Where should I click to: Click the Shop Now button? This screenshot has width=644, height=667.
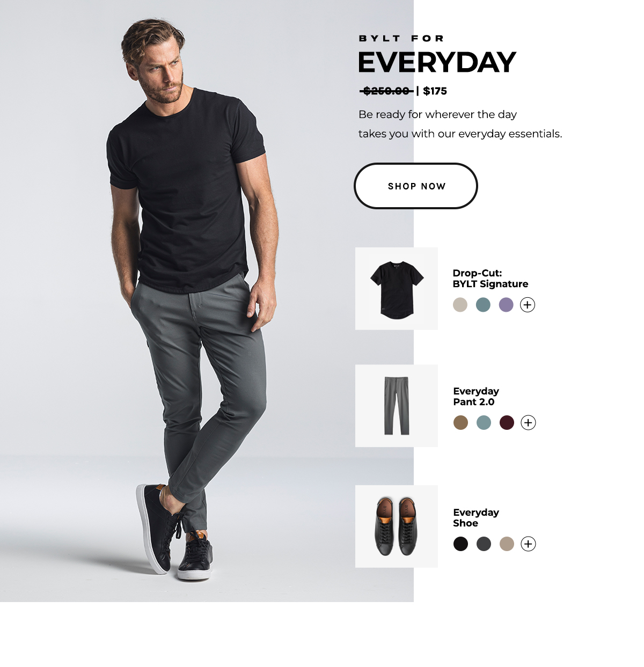416,186
